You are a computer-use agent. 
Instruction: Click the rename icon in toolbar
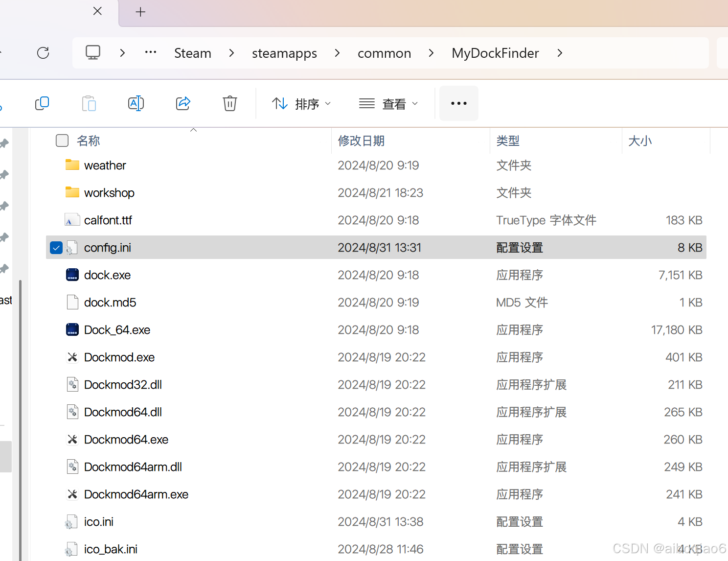click(136, 103)
